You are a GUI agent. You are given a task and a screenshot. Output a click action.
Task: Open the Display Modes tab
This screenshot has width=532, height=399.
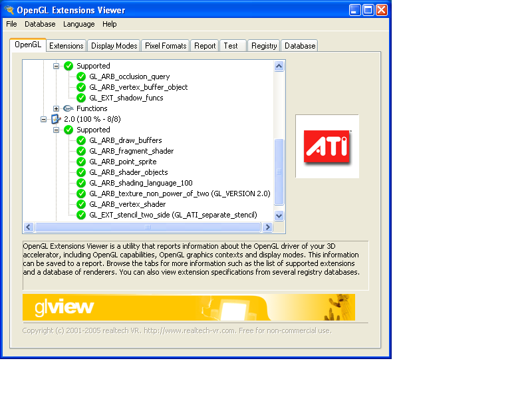(114, 46)
